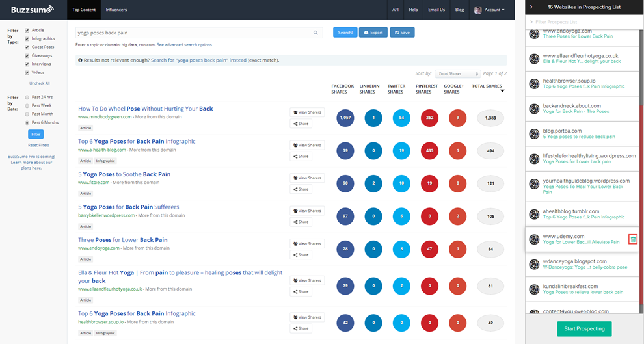Open the Sort by Total Shares dropdown
The image size is (644, 344).
click(x=457, y=74)
